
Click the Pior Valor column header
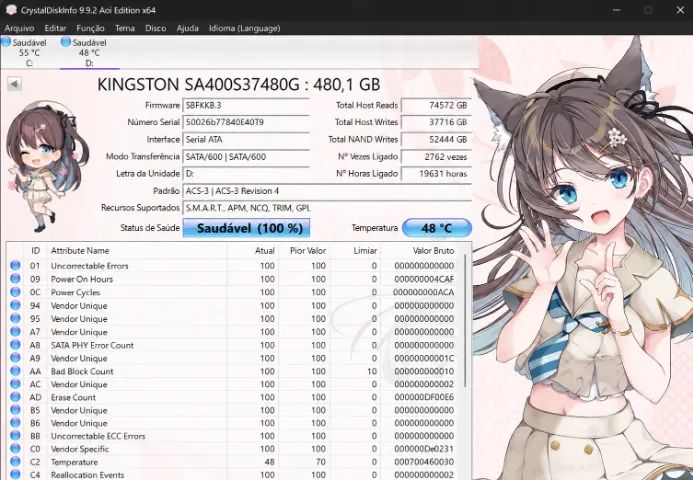(x=305, y=251)
